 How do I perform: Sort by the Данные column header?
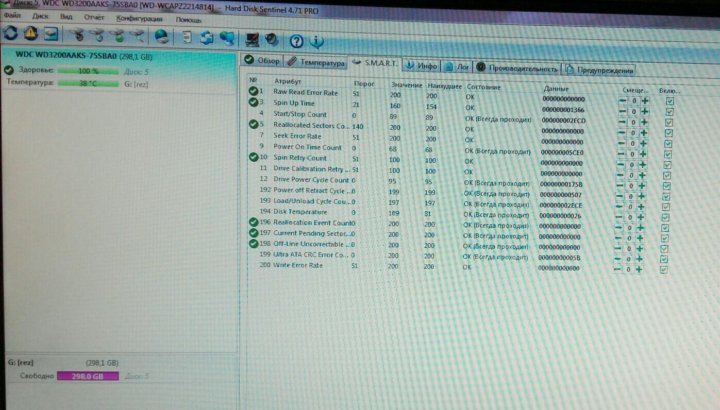point(556,89)
